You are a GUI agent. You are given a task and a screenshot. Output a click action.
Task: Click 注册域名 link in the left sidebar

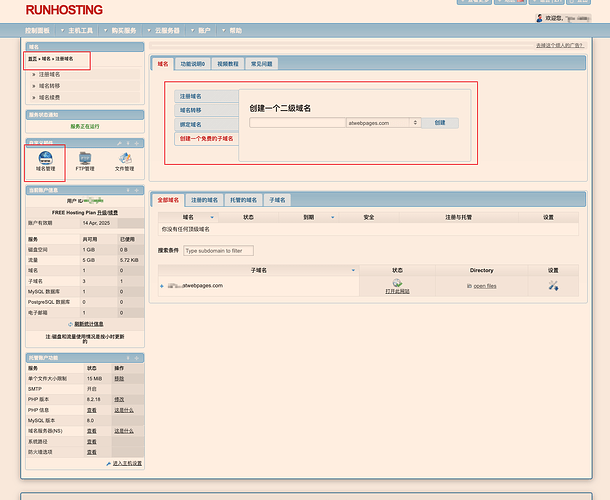pos(49,74)
